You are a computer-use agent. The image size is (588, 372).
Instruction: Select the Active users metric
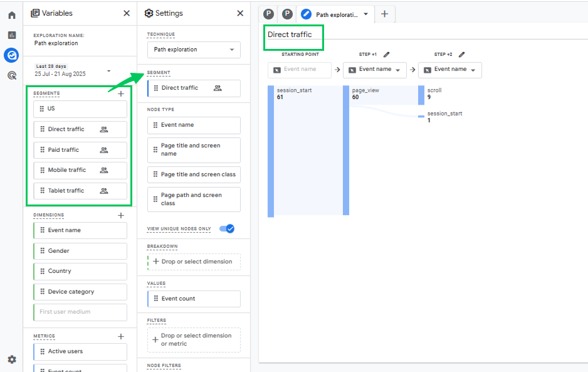click(80, 352)
